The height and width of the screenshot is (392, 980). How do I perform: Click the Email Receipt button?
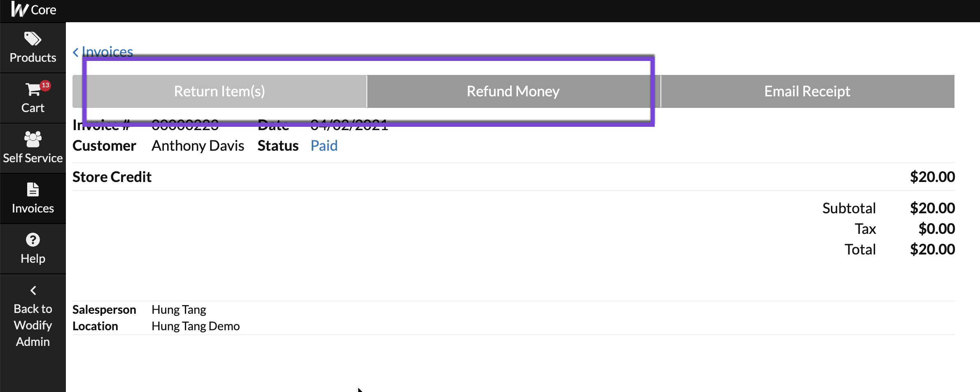pyautogui.click(x=807, y=91)
